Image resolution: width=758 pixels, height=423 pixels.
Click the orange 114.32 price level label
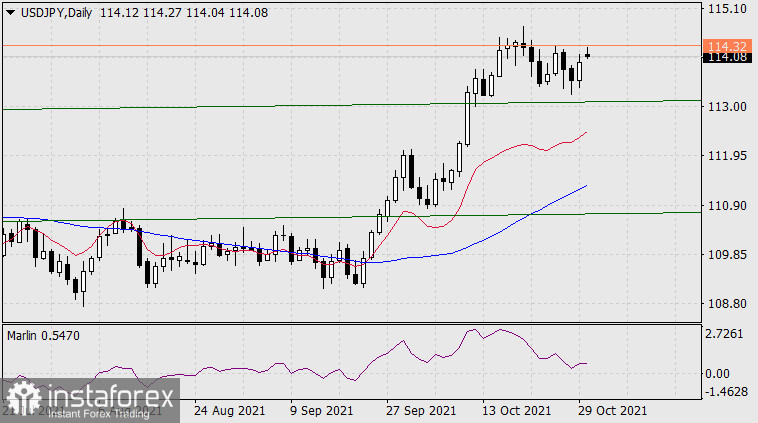pos(727,46)
